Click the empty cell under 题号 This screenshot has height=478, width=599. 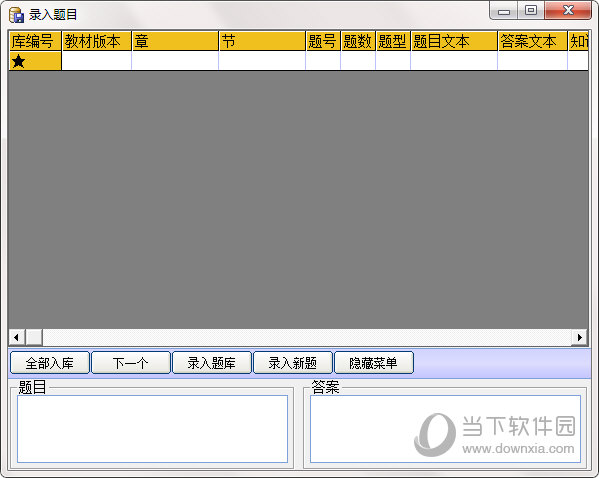323,61
